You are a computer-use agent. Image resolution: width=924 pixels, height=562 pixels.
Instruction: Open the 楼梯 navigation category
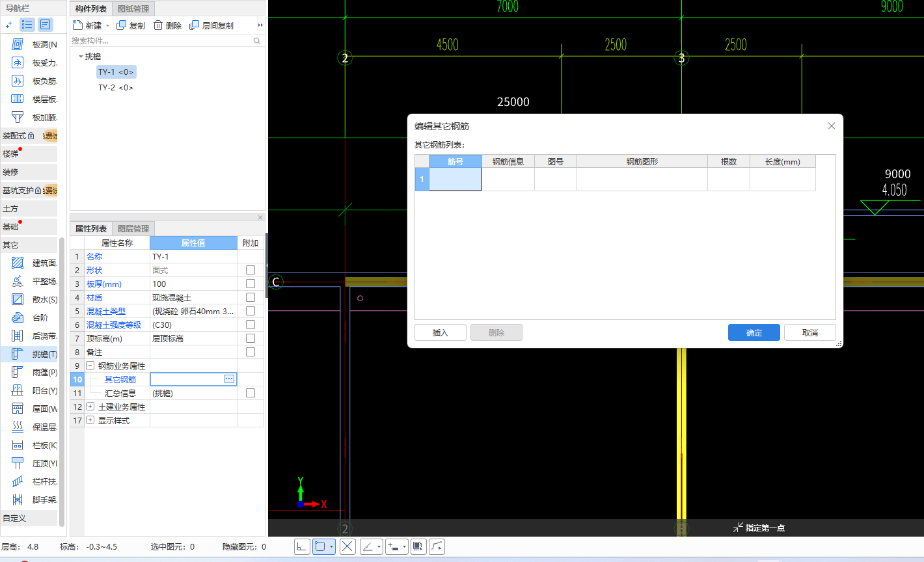point(29,154)
